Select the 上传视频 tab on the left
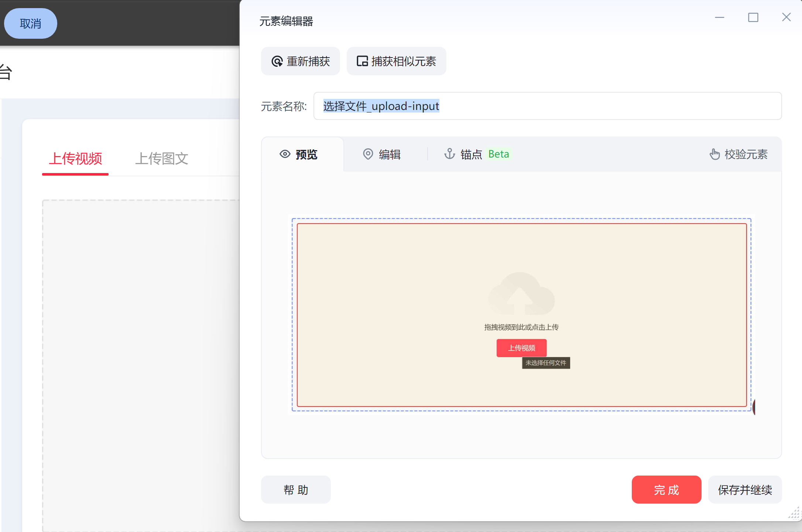Screen dimensions: 802x532 pyautogui.click(x=75, y=159)
